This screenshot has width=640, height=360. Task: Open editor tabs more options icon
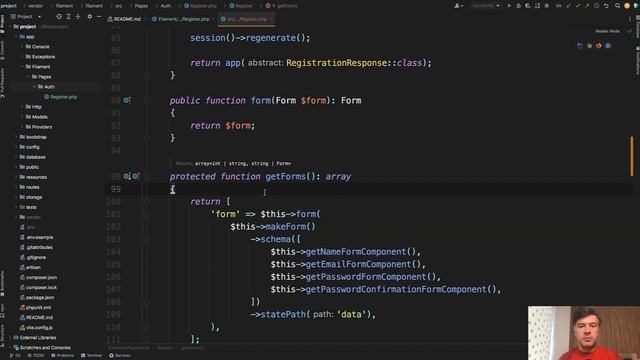(629, 19)
